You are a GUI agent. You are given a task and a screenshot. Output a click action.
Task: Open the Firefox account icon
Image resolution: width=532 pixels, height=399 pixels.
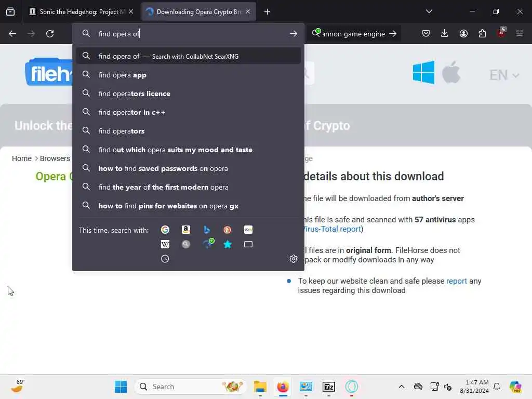point(463,33)
